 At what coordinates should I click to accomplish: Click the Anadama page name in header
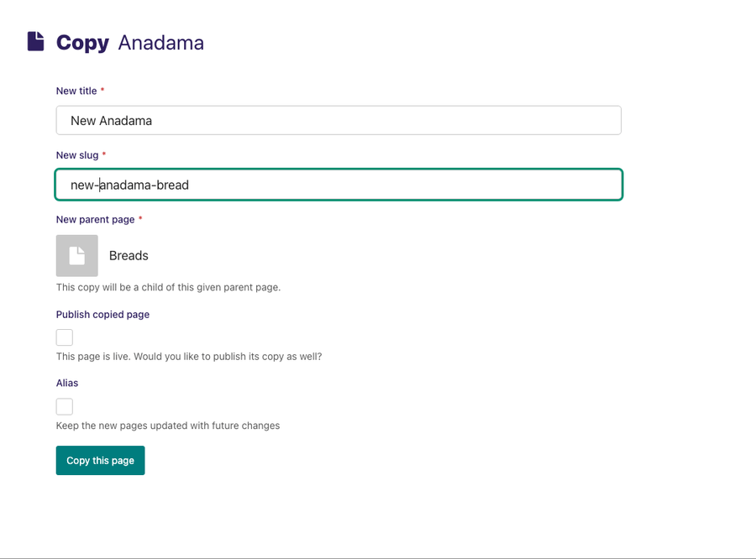[x=161, y=42]
